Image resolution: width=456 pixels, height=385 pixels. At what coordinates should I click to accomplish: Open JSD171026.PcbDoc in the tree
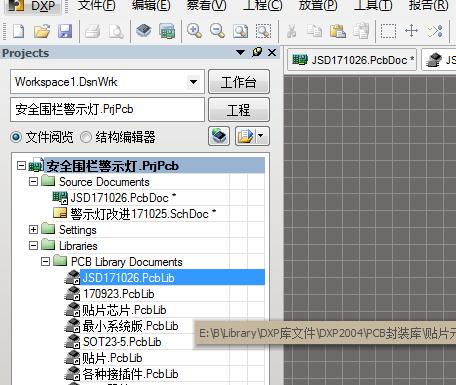click(123, 198)
